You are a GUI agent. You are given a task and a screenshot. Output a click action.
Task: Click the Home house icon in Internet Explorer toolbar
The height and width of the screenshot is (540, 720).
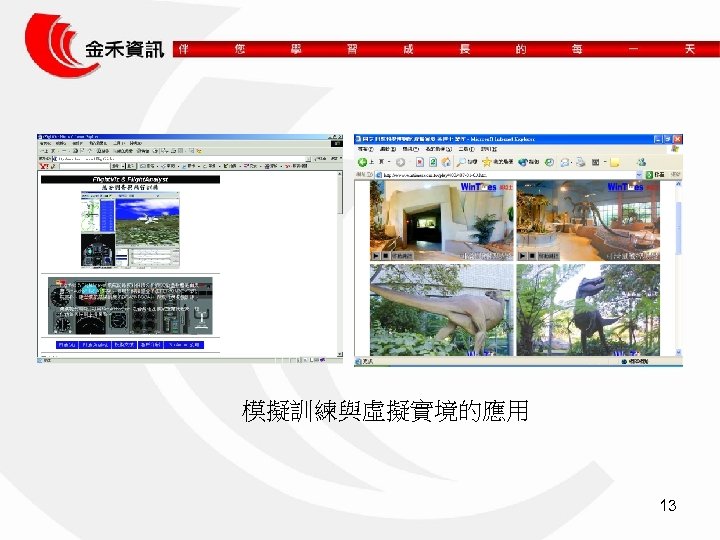[x=446, y=162]
